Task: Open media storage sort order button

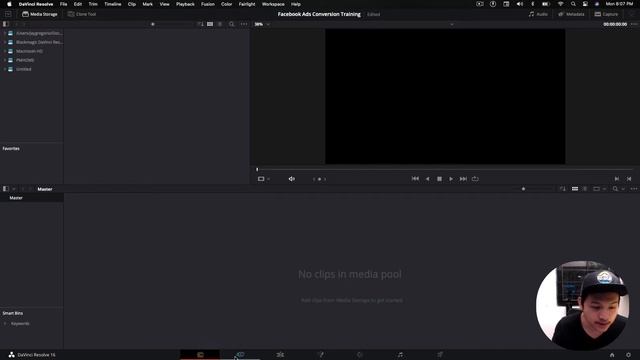Action: coord(200,24)
